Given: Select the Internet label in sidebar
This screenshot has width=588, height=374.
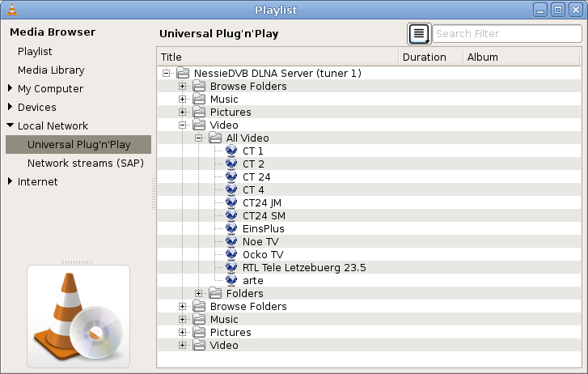Looking at the screenshot, I should pyautogui.click(x=37, y=182).
